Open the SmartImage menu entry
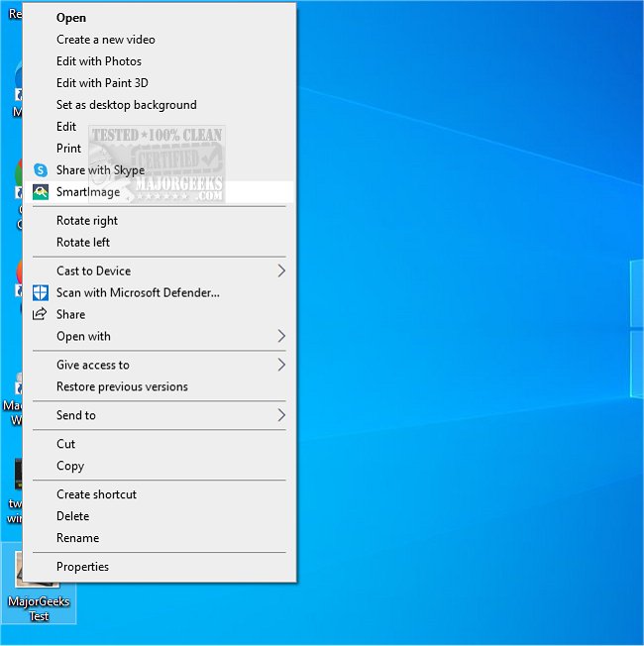 click(160, 191)
